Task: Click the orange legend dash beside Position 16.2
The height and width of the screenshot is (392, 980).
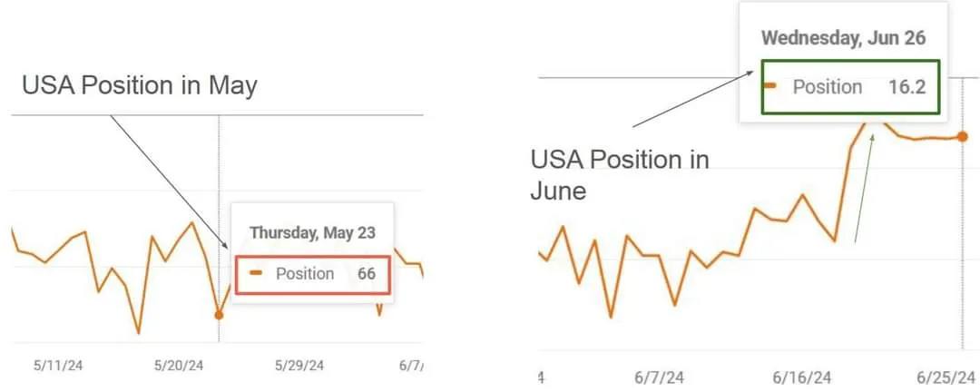Action: (771, 87)
